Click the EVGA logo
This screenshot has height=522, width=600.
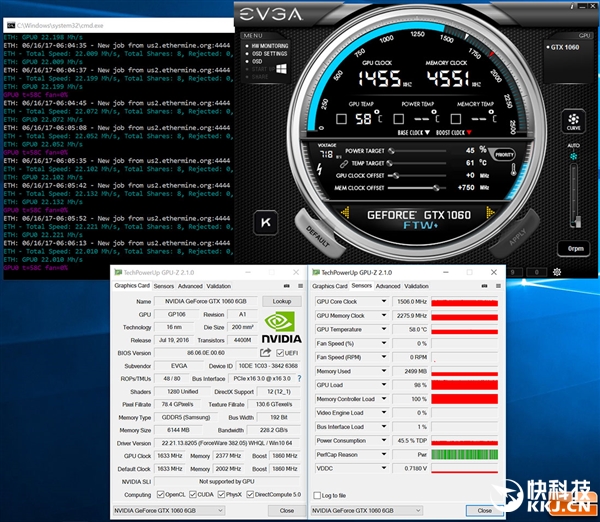271,15
